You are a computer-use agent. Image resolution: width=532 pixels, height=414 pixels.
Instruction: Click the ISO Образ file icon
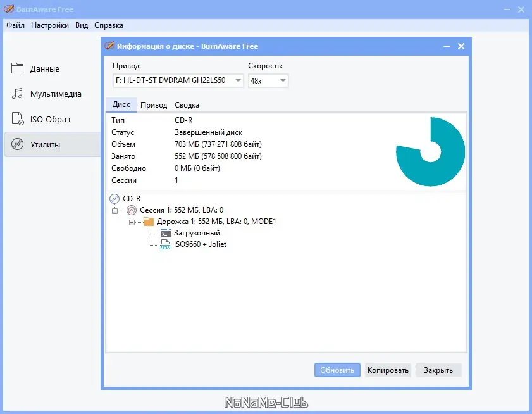[18, 119]
